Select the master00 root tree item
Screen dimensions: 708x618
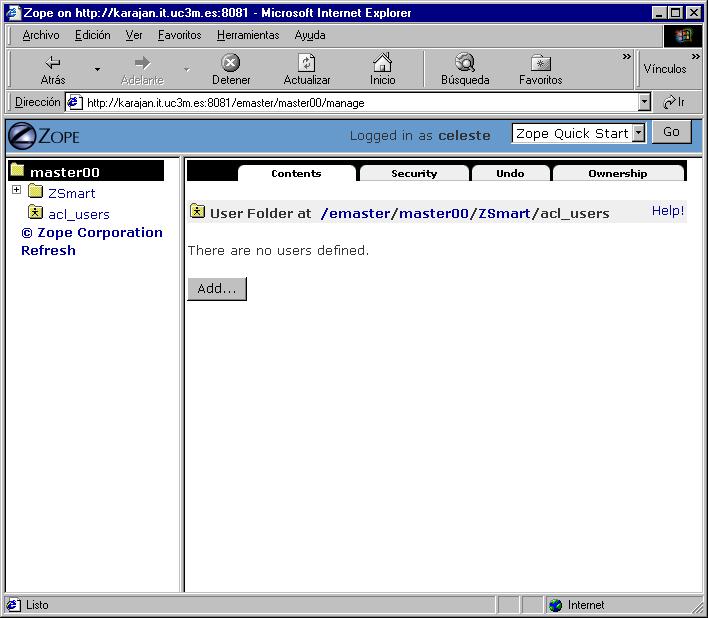[x=86, y=171]
